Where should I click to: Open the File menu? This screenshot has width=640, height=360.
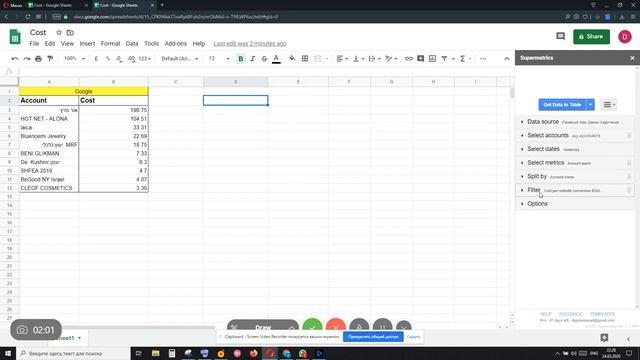pyautogui.click(x=34, y=44)
